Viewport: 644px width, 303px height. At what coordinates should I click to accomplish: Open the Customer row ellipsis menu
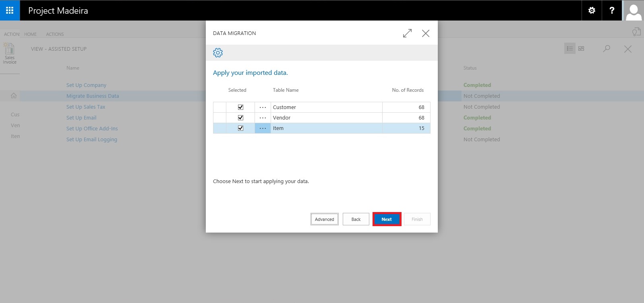click(263, 107)
